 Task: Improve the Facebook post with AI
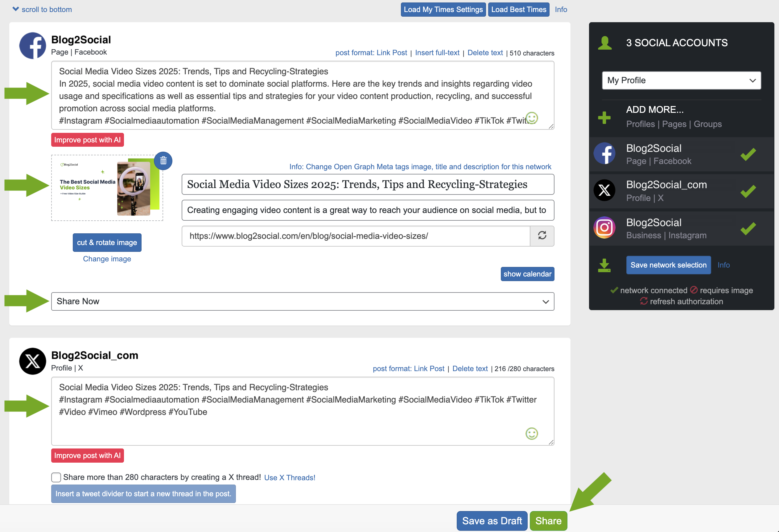pyautogui.click(x=87, y=140)
